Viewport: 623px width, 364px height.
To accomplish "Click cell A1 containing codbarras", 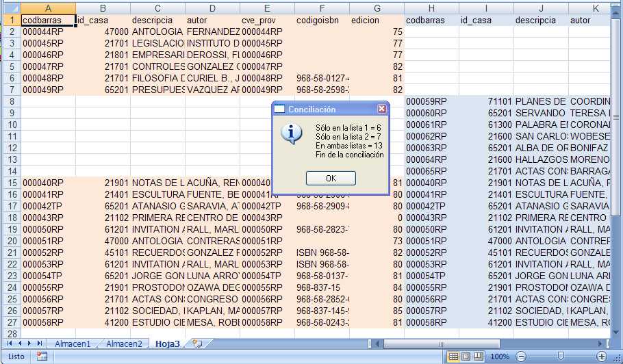I will point(48,21).
